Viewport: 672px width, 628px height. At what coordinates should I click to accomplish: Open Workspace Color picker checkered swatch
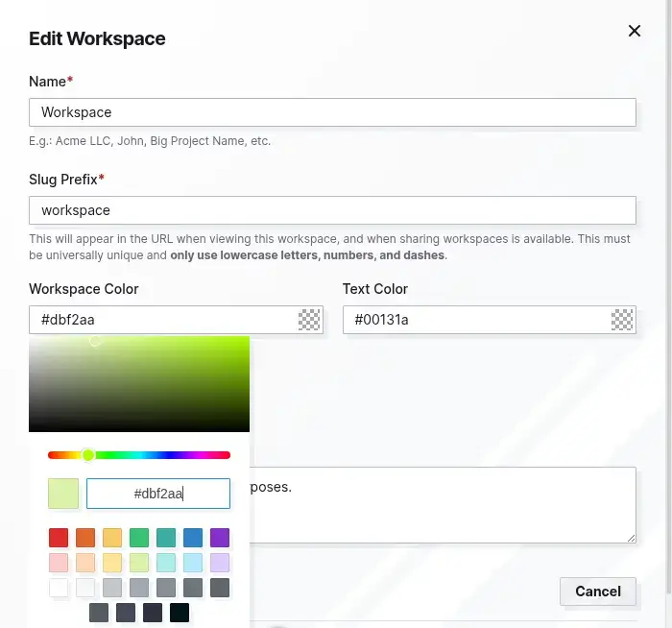(309, 320)
